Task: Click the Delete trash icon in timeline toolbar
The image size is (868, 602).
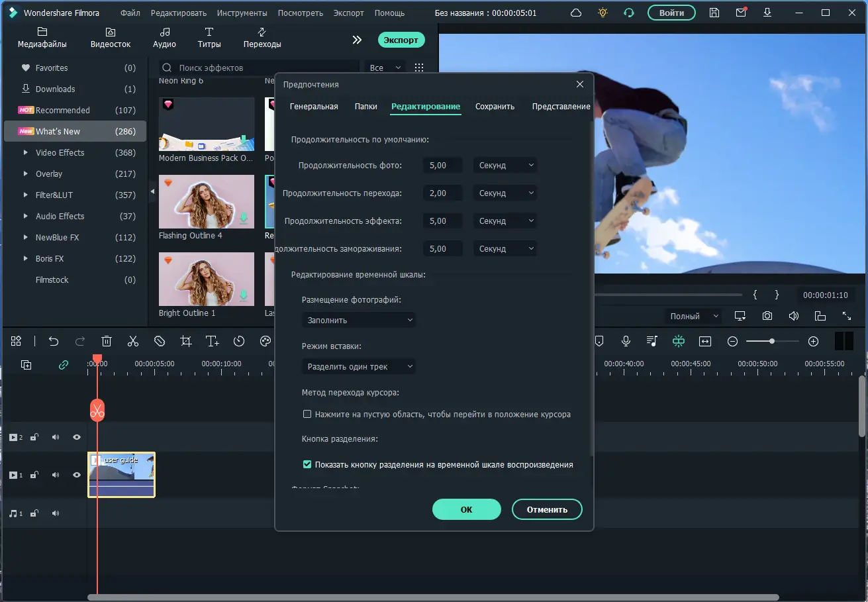Action: click(x=107, y=341)
